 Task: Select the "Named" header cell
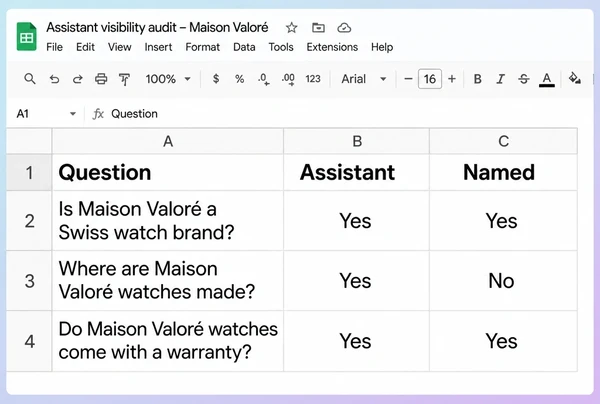pos(504,173)
